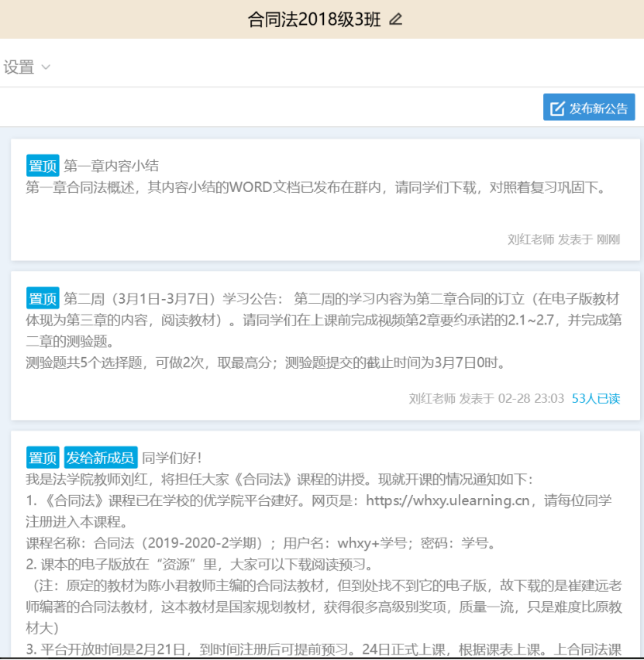The width and height of the screenshot is (644, 660).
Task: Open the 53人已读 link
Action: pos(595,399)
